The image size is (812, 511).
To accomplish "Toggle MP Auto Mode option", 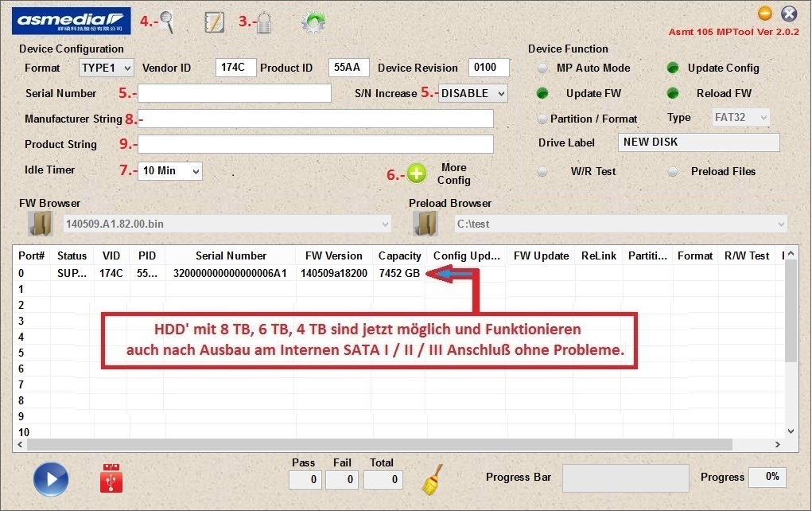I will point(542,68).
